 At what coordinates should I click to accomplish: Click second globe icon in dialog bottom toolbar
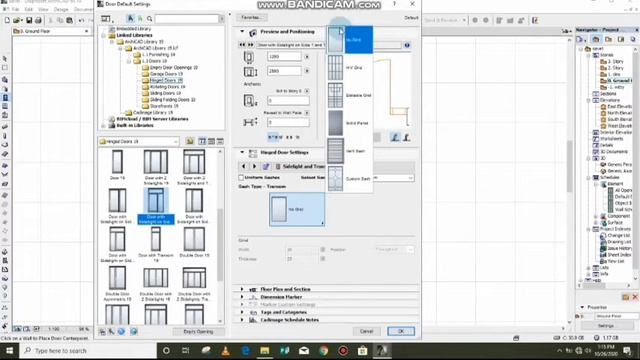click(x=133, y=331)
